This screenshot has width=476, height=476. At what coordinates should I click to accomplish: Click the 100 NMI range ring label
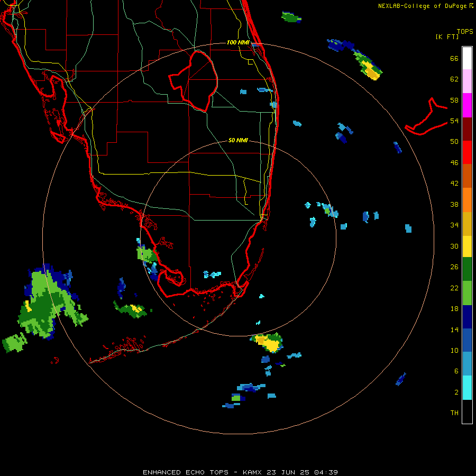pyautogui.click(x=238, y=42)
